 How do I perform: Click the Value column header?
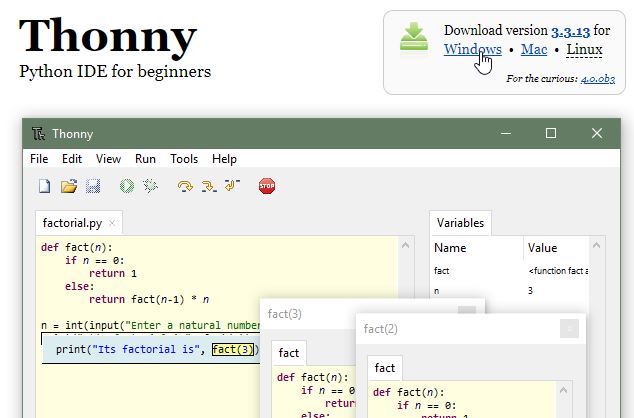(x=543, y=248)
